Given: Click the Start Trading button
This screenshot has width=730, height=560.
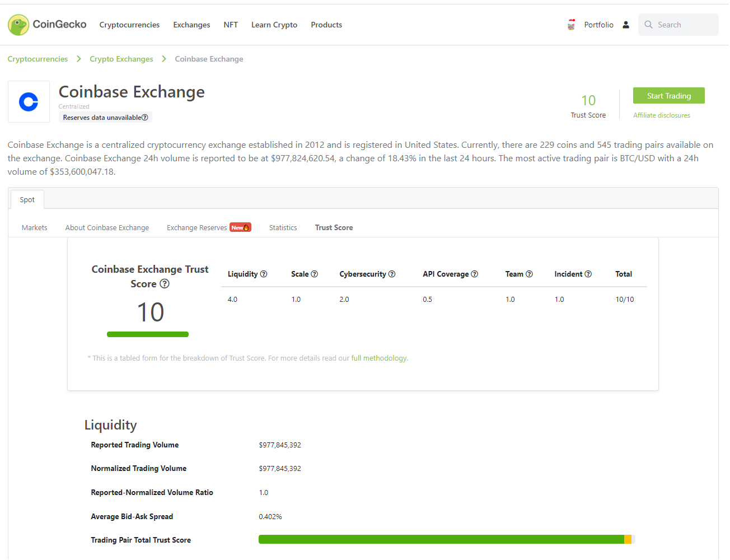Looking at the screenshot, I should [668, 96].
